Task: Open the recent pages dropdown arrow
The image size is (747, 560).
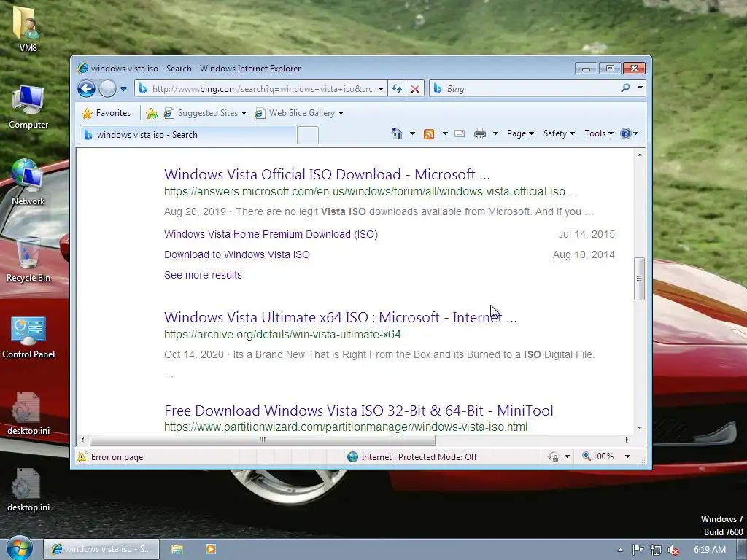Action: point(123,88)
